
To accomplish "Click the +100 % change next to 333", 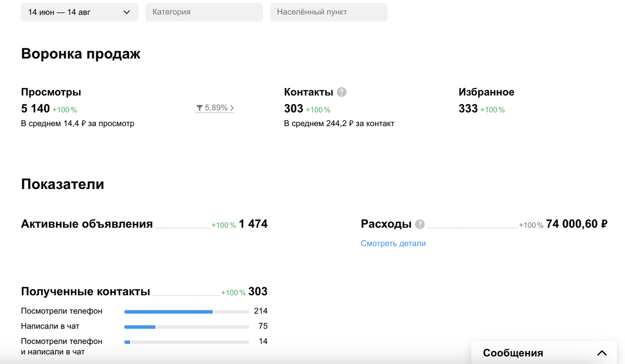I will [493, 110].
